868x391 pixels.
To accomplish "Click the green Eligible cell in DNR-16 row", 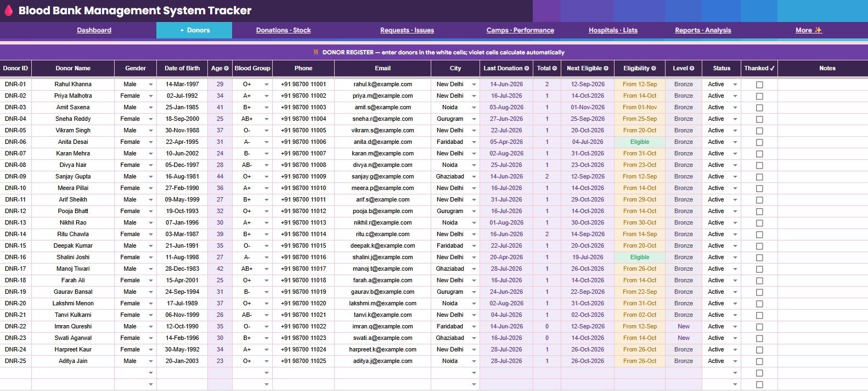I will [640, 257].
